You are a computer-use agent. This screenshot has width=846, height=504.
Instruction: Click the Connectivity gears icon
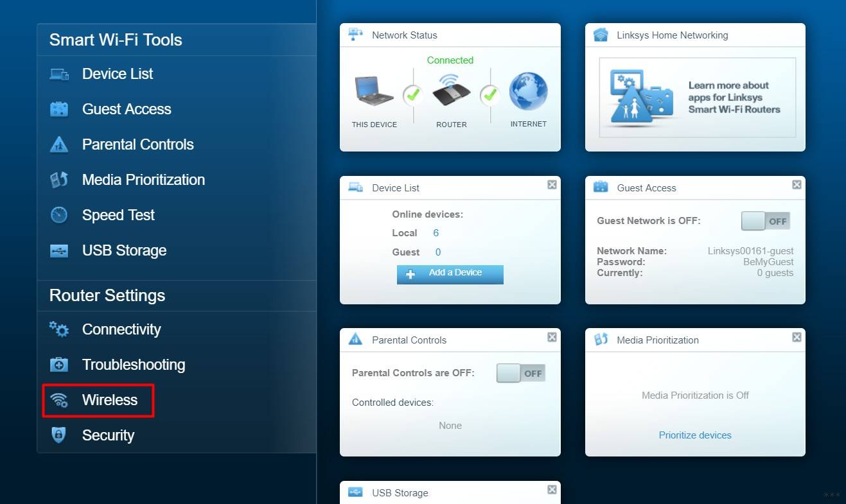59,330
